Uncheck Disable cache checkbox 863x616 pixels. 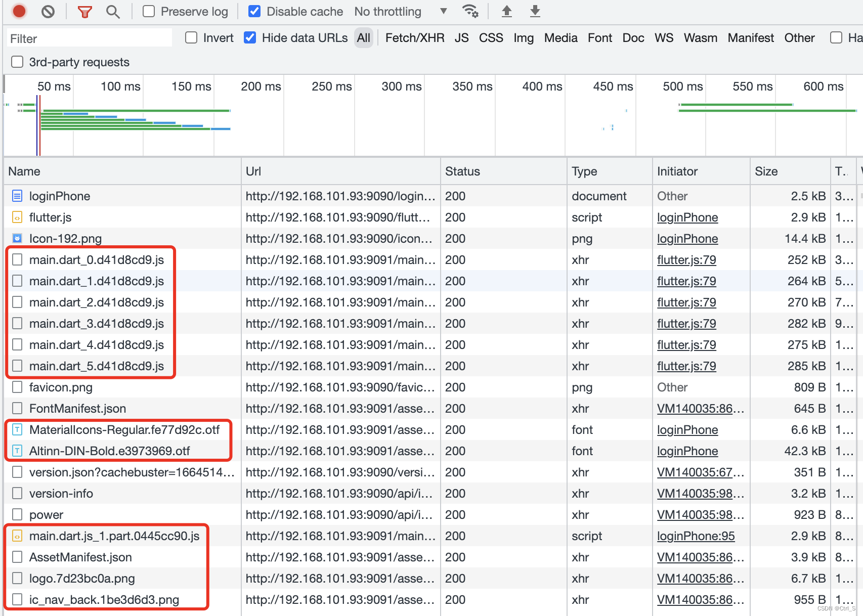click(254, 11)
